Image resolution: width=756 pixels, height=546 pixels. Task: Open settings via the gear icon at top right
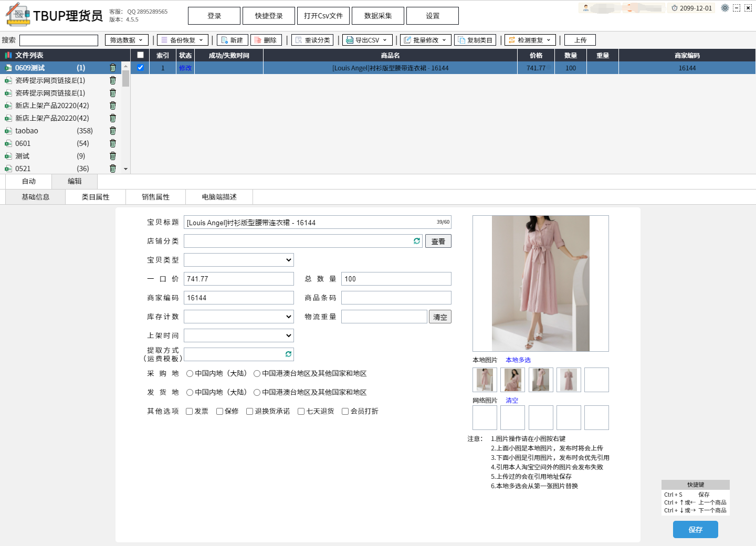pyautogui.click(x=725, y=8)
